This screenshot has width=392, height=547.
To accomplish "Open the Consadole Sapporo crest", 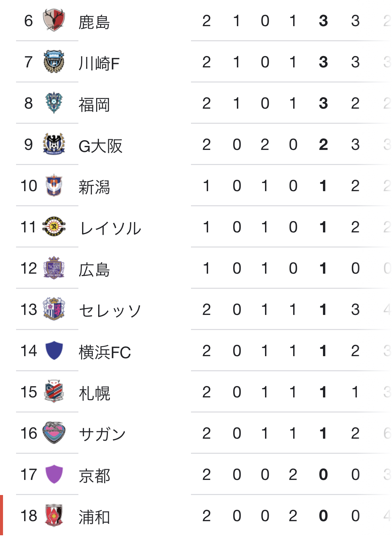I will (x=54, y=392).
